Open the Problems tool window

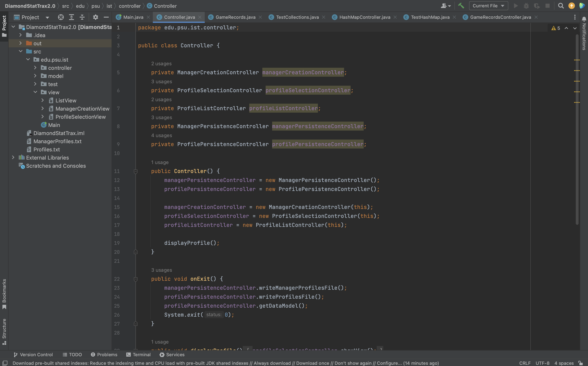tap(104, 355)
